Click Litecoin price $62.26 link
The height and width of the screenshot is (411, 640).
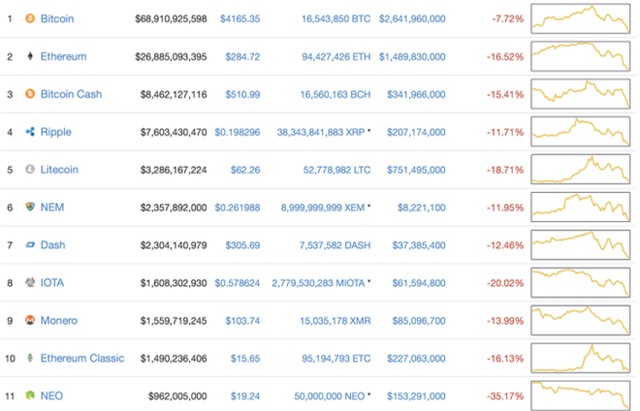[x=244, y=170]
